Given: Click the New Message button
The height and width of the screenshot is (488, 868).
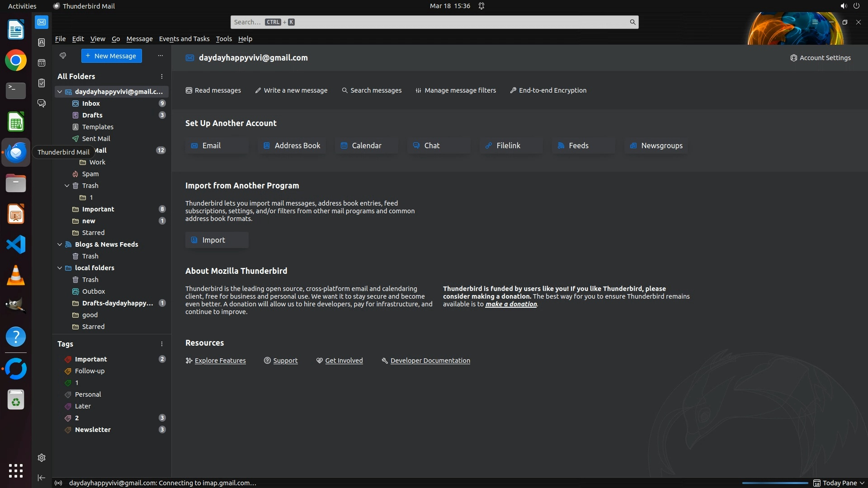Looking at the screenshot, I should coord(111,56).
